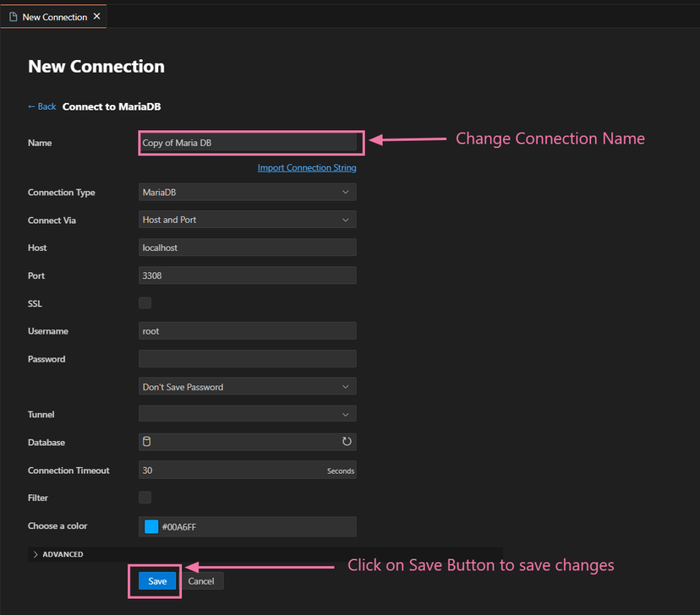Focus the empty Password field

tap(248, 358)
